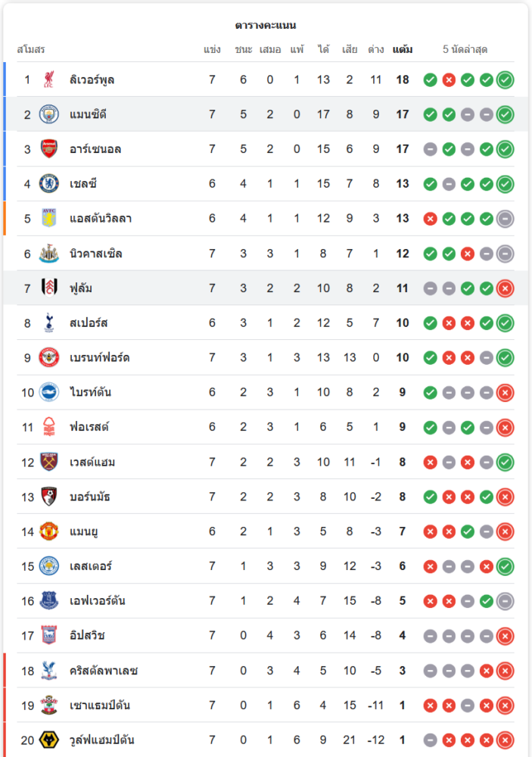Image resolution: width=532 pixels, height=757 pixels.
Task: Click the Manchester City crest logo
Action: click(49, 114)
